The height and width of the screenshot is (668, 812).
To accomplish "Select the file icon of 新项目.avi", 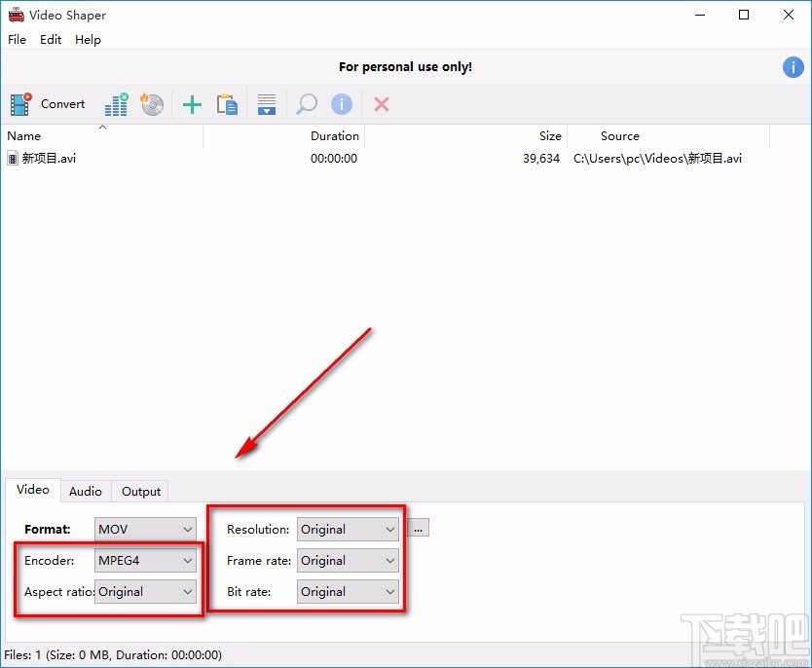I will pos(13,159).
